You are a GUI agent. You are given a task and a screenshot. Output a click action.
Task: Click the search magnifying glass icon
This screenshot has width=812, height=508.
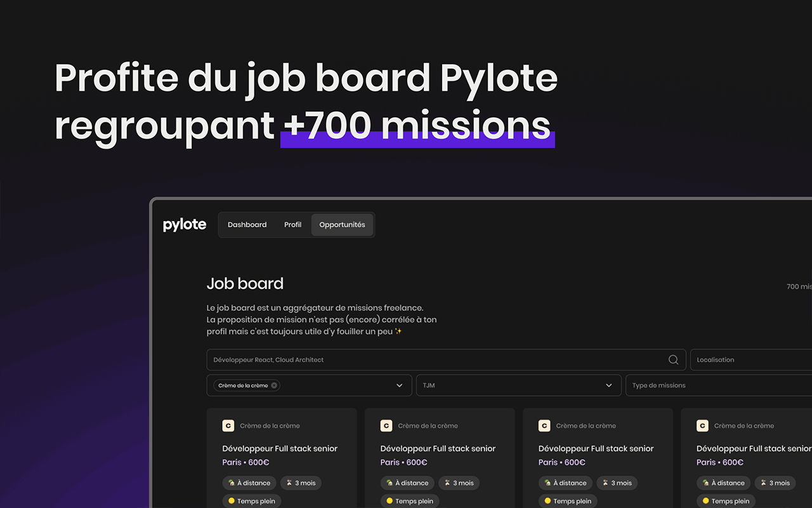pyautogui.click(x=672, y=359)
